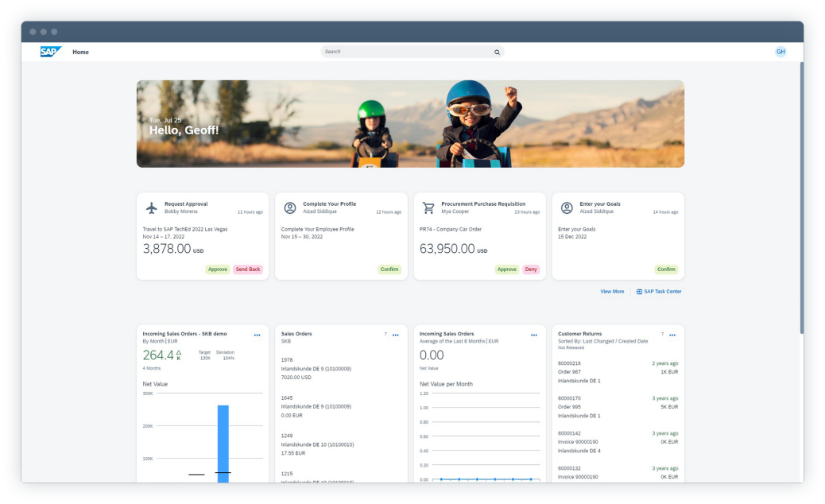Send Back the travel request
The image size is (825, 504).
click(x=248, y=269)
